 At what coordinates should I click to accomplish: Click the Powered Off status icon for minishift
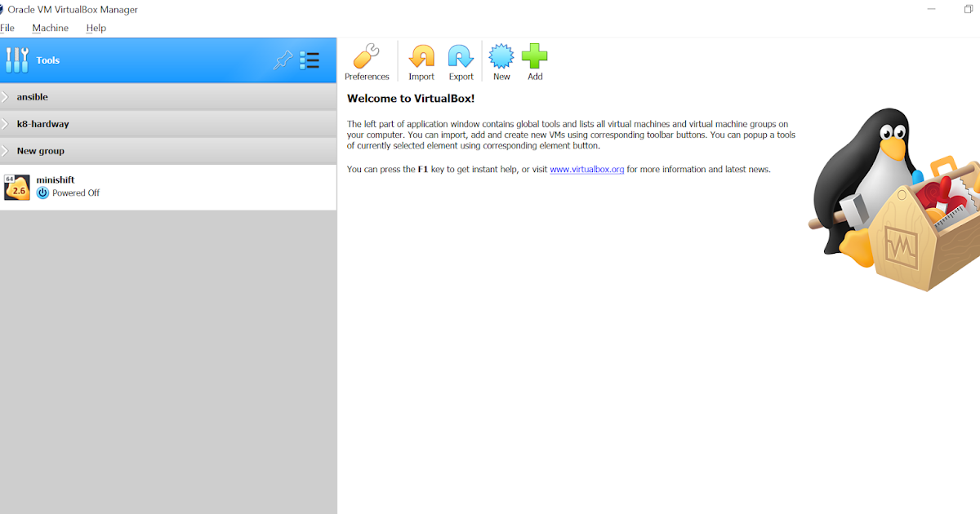[x=42, y=193]
